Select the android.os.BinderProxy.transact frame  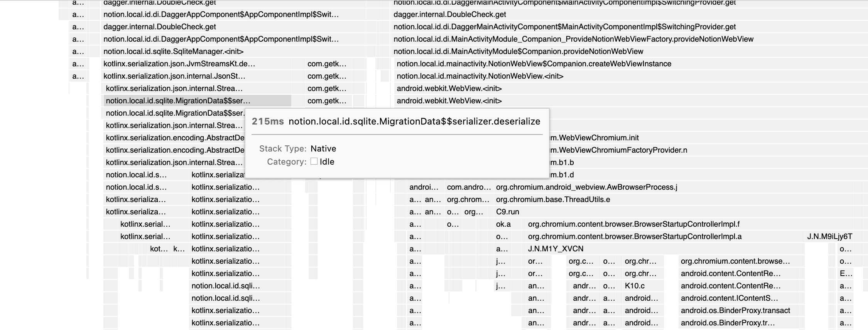[x=735, y=311]
